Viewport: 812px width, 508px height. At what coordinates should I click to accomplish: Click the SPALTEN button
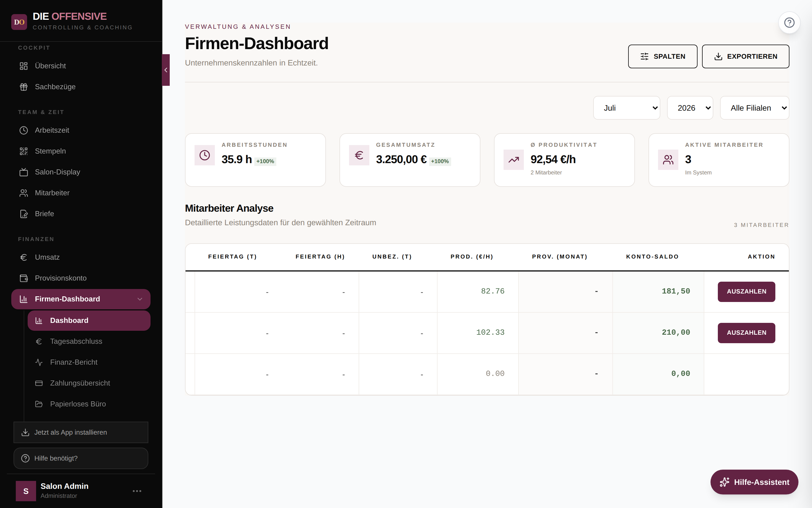[x=662, y=56]
